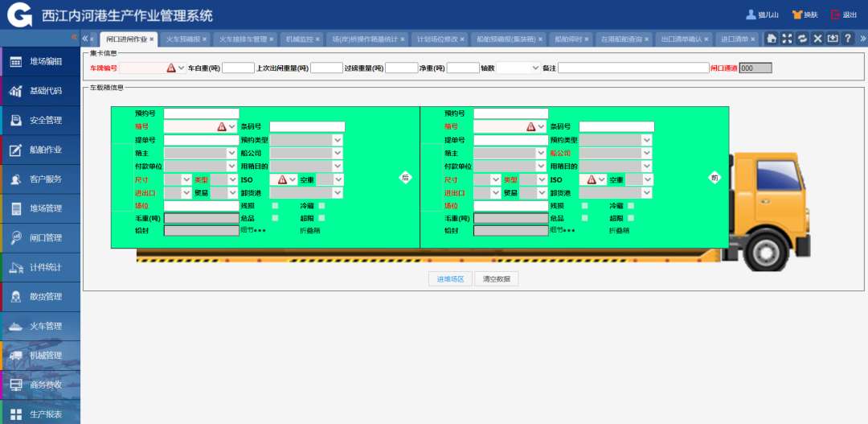Screen dimensions: 868x424
Task: Toggle 残损 checkbox in rear container panel
Action: [x=276, y=206]
